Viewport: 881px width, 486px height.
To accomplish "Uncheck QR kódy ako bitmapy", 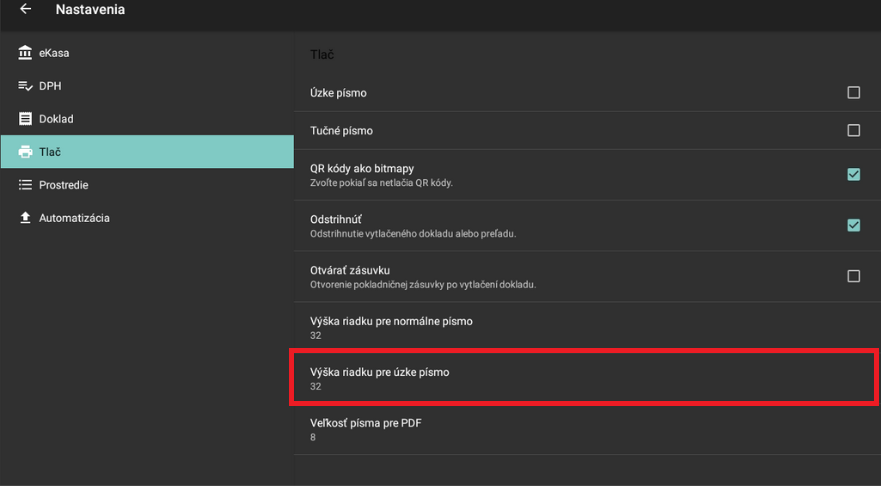I will [853, 174].
